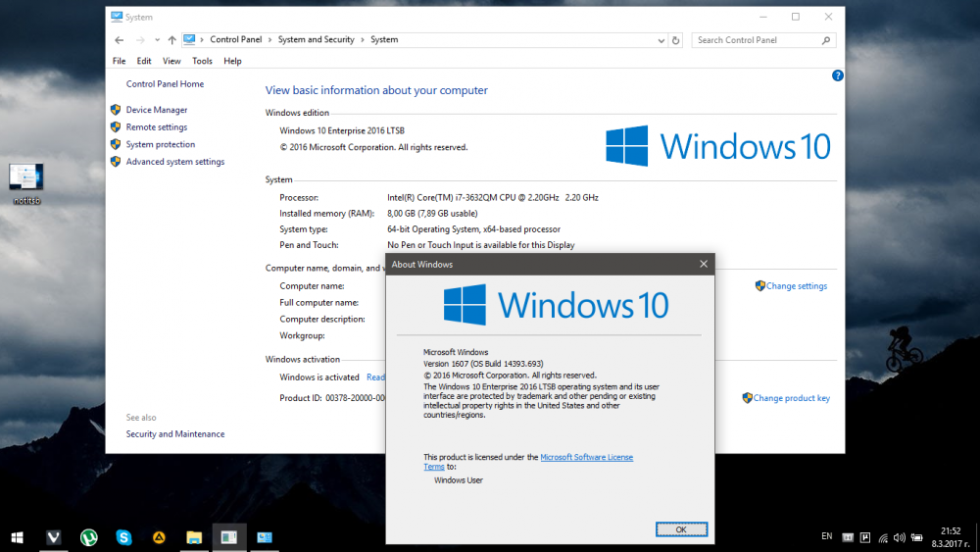Open the battery power tray icon

(916, 537)
